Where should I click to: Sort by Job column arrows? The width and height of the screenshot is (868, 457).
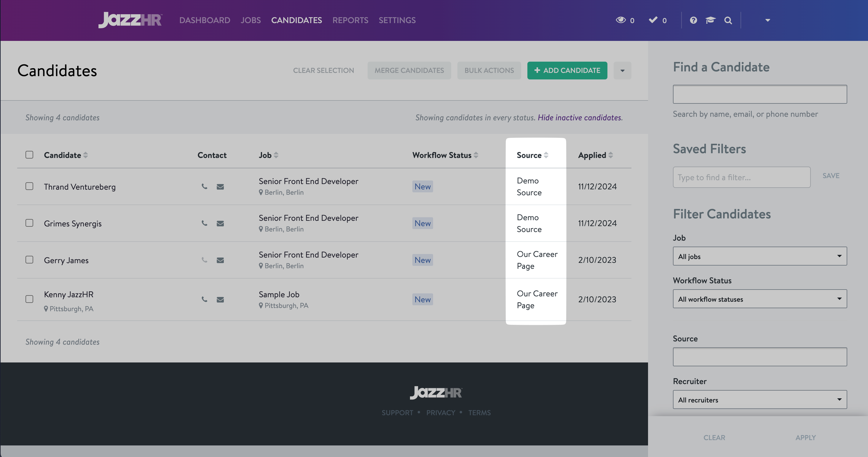tap(276, 155)
